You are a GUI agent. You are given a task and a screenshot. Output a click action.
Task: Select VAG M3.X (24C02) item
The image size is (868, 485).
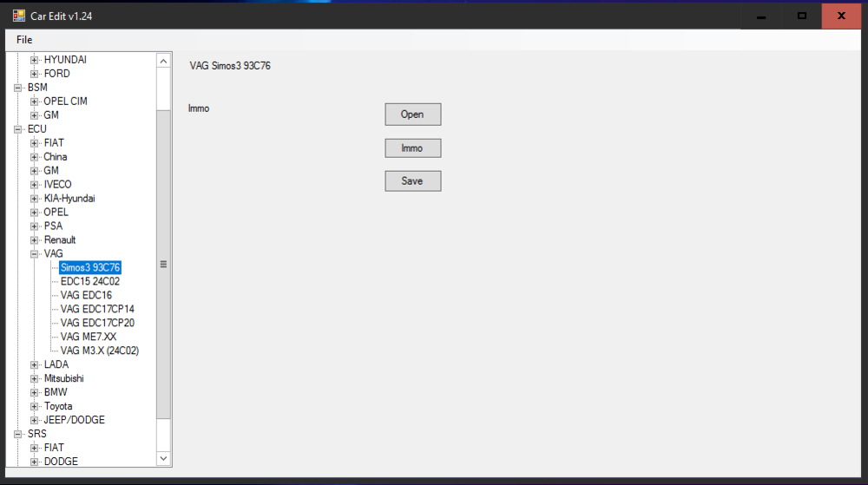click(100, 351)
